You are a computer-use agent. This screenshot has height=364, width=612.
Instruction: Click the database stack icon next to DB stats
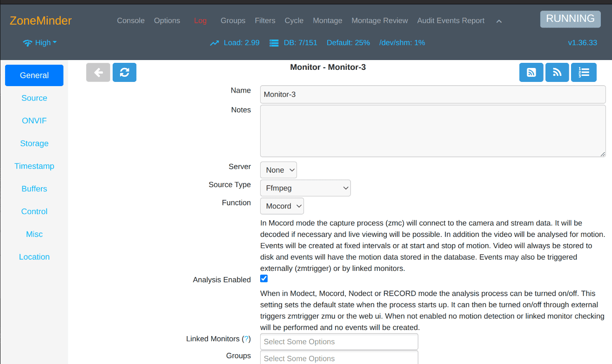pyautogui.click(x=274, y=42)
